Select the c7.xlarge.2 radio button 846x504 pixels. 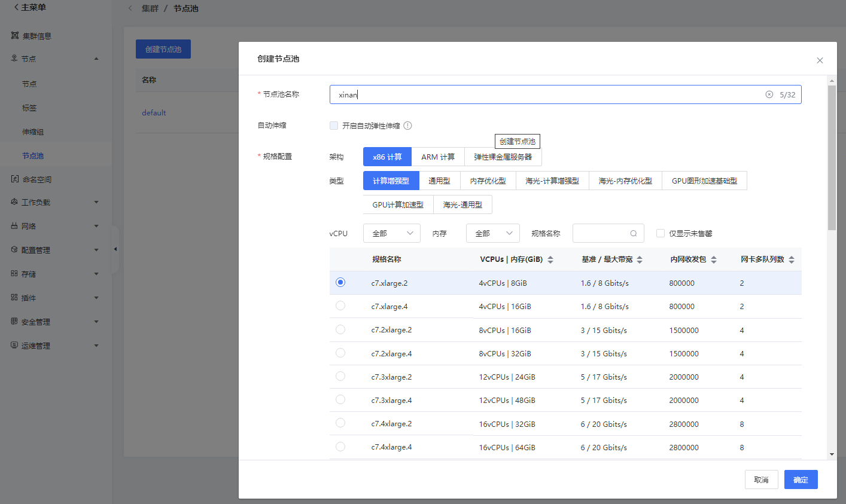point(340,282)
